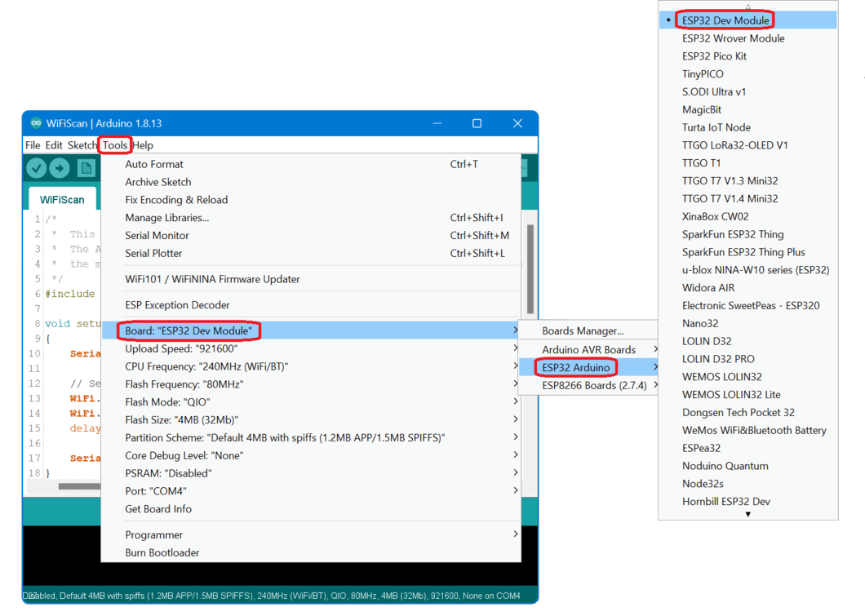Expand CPU Frequency "240MHz (WiFi/BT)" submenu
This screenshot has height=616, width=865.
(311, 366)
